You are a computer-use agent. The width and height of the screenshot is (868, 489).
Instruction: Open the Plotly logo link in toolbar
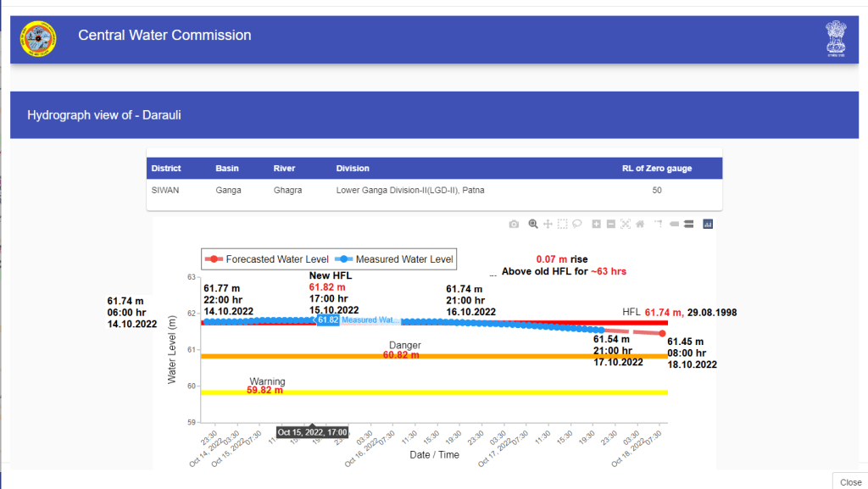[708, 224]
